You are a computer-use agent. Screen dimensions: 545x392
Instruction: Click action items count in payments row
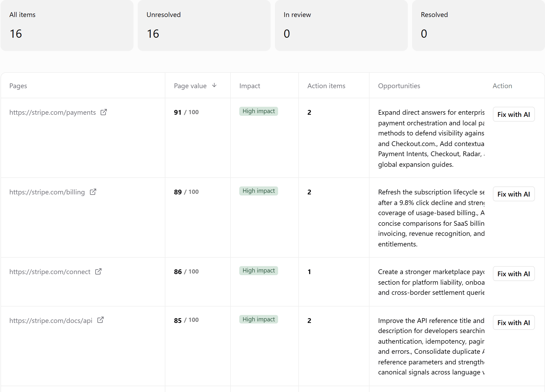309,112
